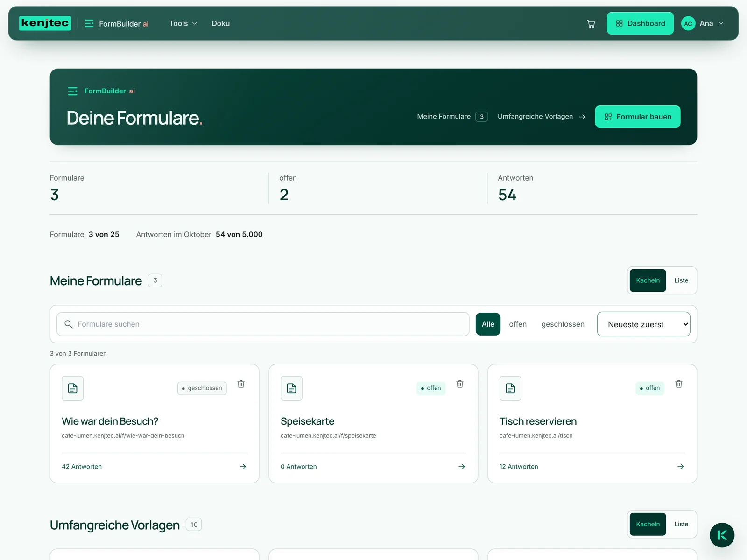
Task: Expand the Tools menu
Action: [183, 23]
